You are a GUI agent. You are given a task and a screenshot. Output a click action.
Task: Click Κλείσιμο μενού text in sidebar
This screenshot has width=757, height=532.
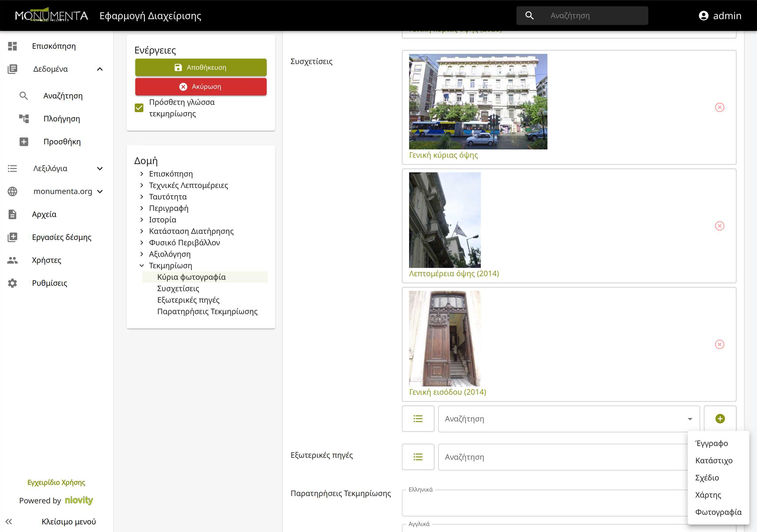click(x=68, y=521)
